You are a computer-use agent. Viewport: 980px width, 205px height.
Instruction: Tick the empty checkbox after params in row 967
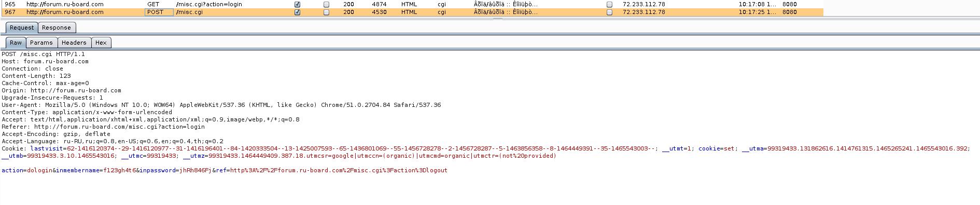326,12
